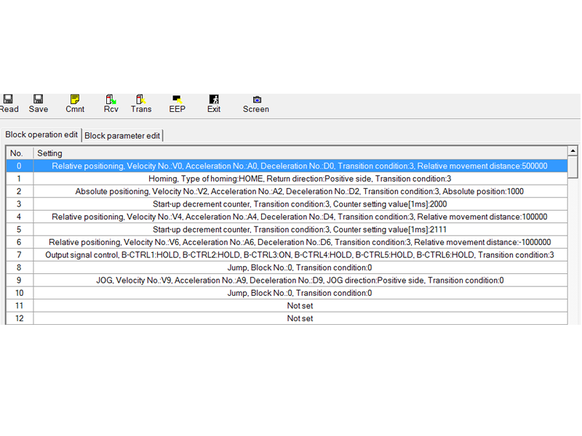Click the Save disk icon
This screenshot has height=436, width=582.
click(38, 99)
